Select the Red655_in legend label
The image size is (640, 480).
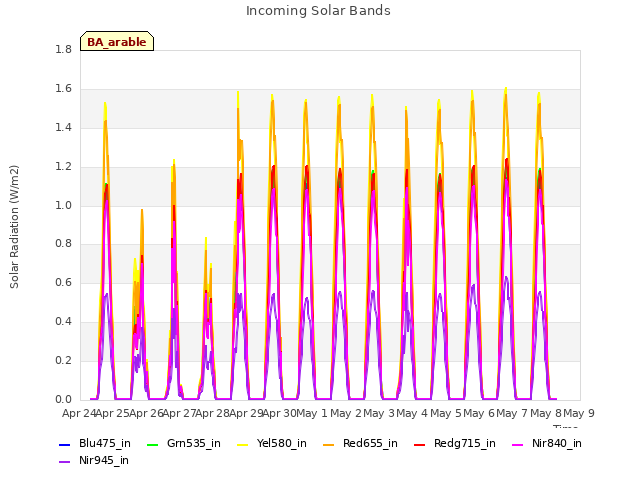click(x=370, y=443)
